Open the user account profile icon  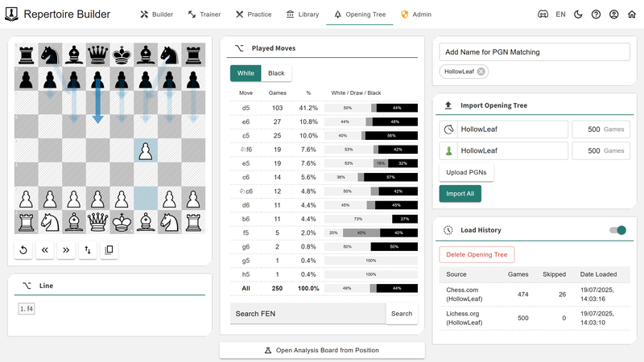pyautogui.click(x=614, y=14)
